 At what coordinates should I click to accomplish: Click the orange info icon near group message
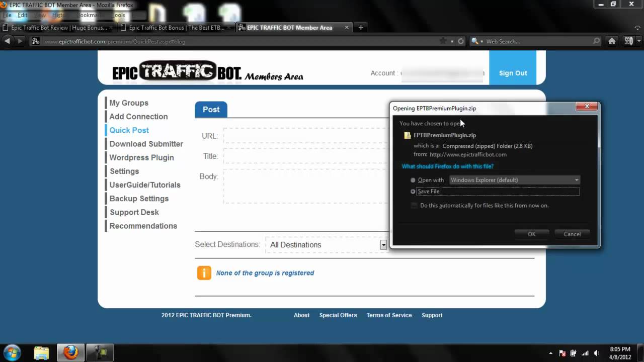point(204,273)
